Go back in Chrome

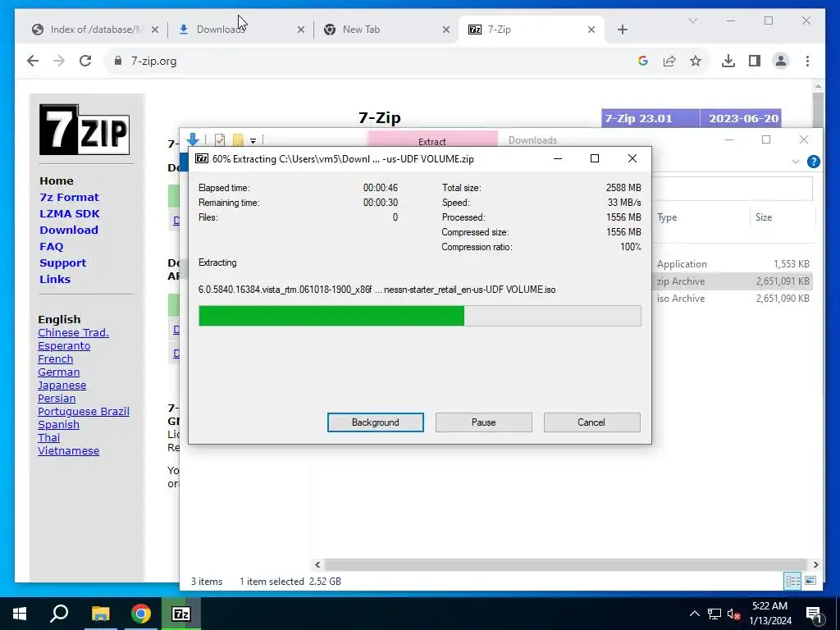coord(33,61)
